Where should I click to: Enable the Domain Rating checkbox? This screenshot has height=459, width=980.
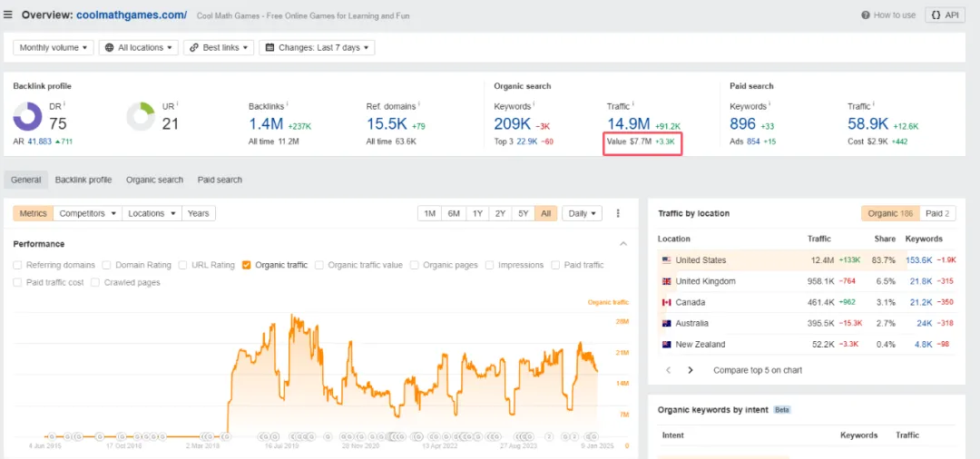tap(107, 266)
